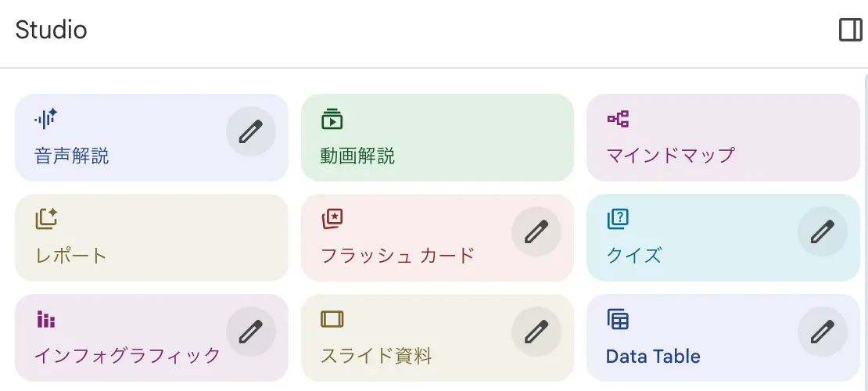Click the report sparkle icon
The image size is (868, 391).
pyautogui.click(x=46, y=219)
